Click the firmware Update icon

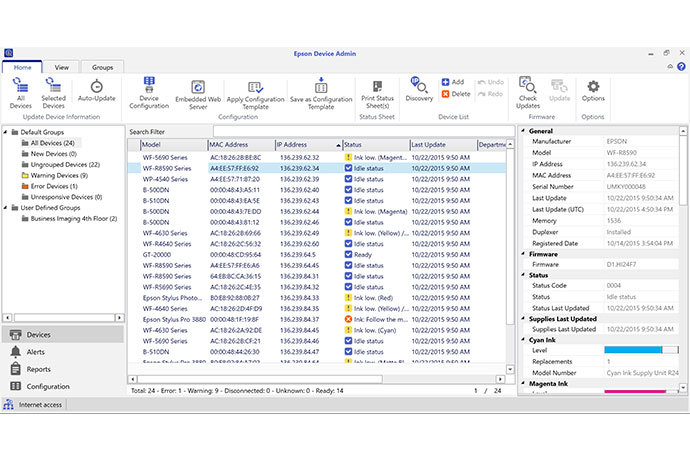559,85
